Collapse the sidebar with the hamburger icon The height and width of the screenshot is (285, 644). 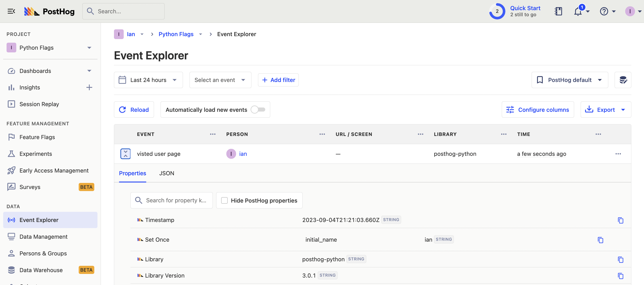click(11, 11)
